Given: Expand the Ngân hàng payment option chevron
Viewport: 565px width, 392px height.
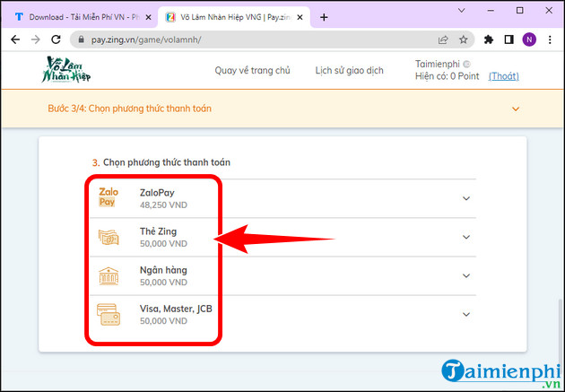Looking at the screenshot, I should (x=466, y=275).
